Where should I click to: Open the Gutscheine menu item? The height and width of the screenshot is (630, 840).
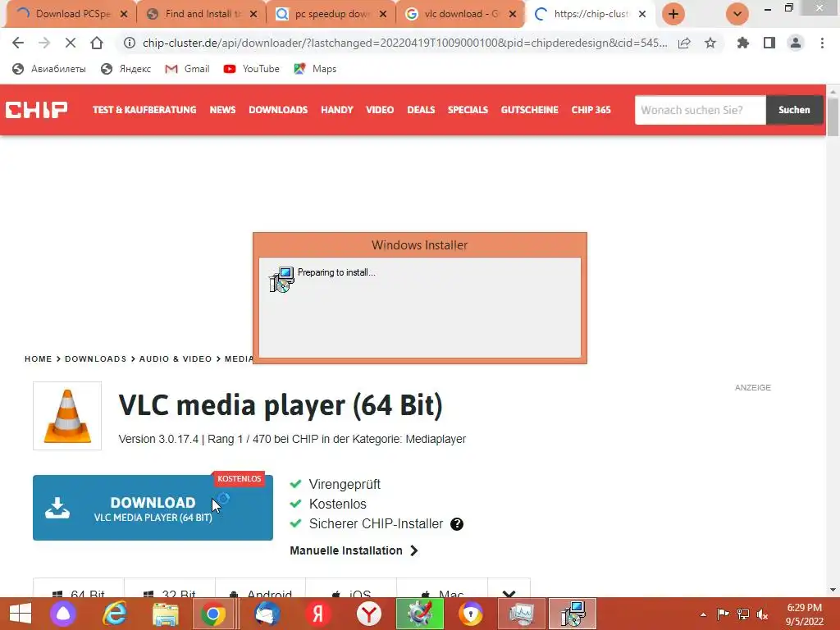point(529,110)
